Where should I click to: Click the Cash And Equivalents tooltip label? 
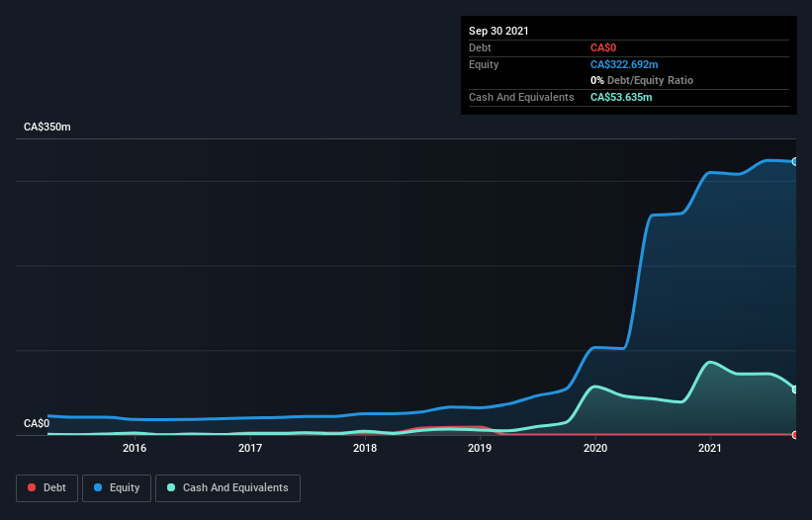tap(521, 97)
